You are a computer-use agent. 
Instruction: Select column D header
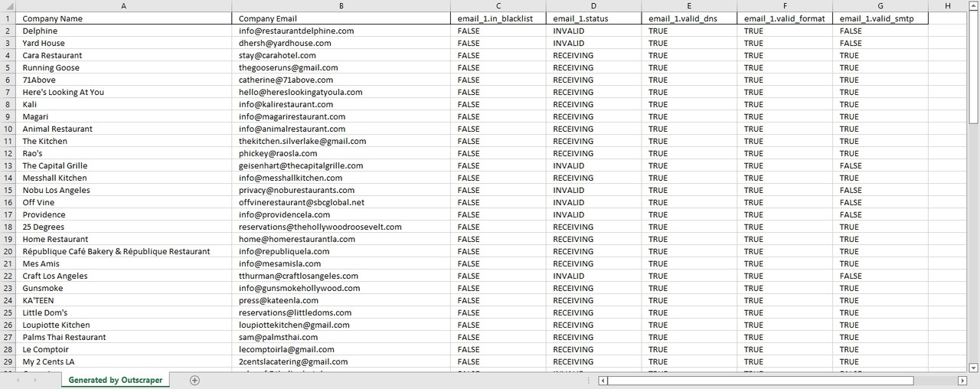point(593,6)
